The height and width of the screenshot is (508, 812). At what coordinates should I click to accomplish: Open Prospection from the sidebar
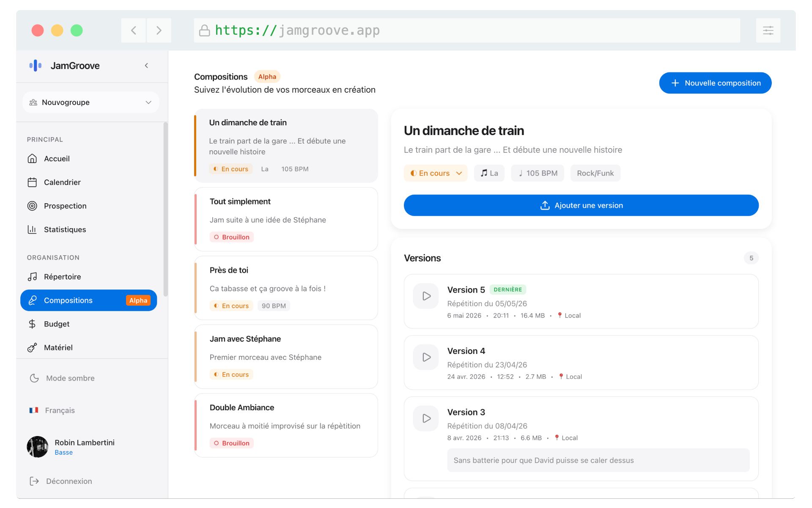click(88, 206)
